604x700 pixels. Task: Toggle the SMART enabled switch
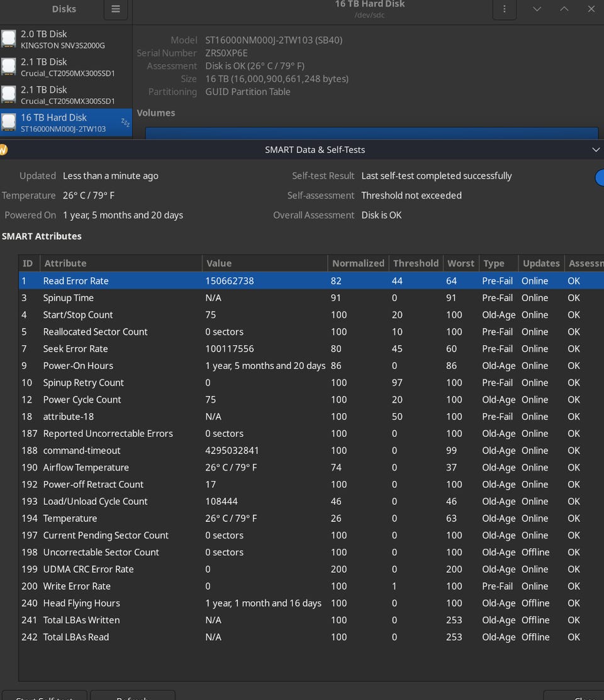tap(600, 178)
